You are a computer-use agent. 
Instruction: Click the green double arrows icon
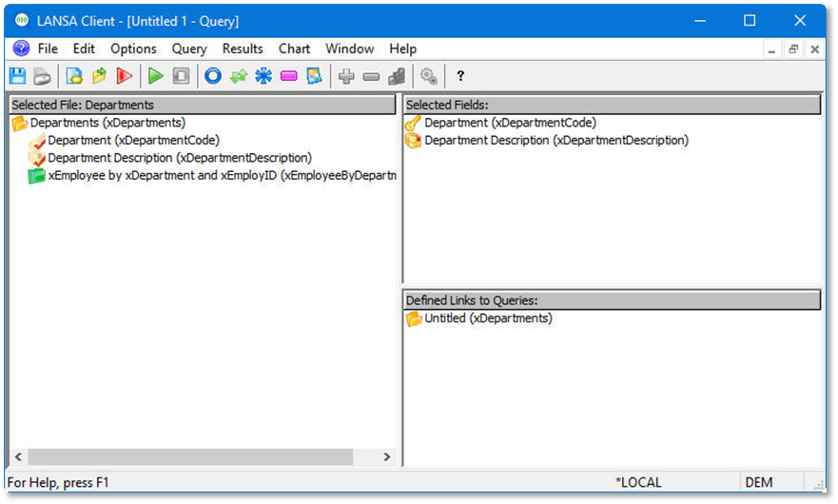[239, 76]
